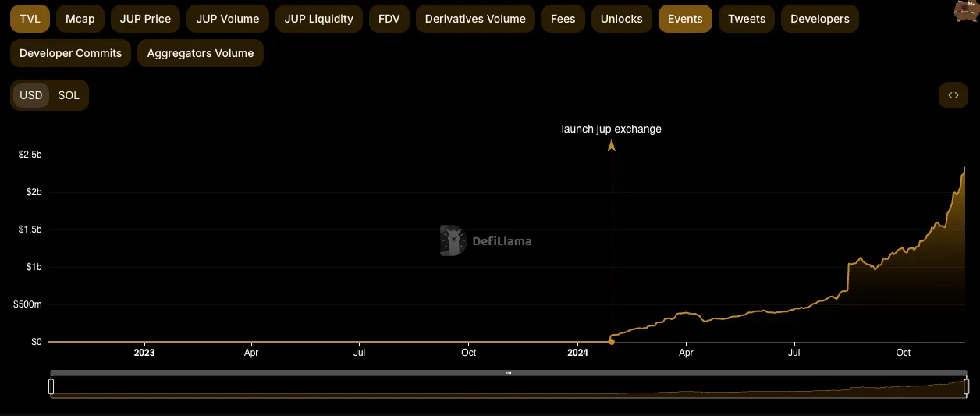This screenshot has width=980, height=416.
Task: Click the 'launch jup exchange' annotation text
Action: click(x=612, y=129)
